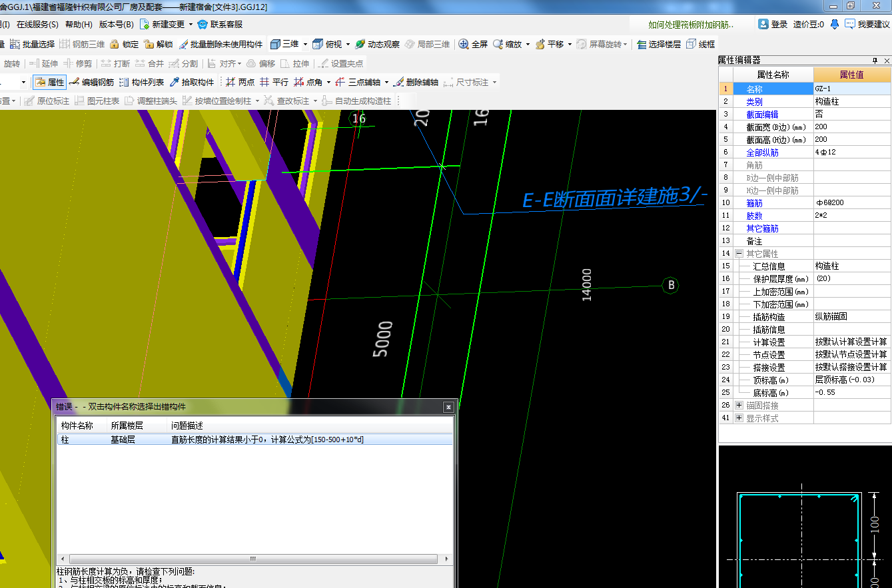
Task: Click the 全部纵筋 property link
Action: click(762, 152)
